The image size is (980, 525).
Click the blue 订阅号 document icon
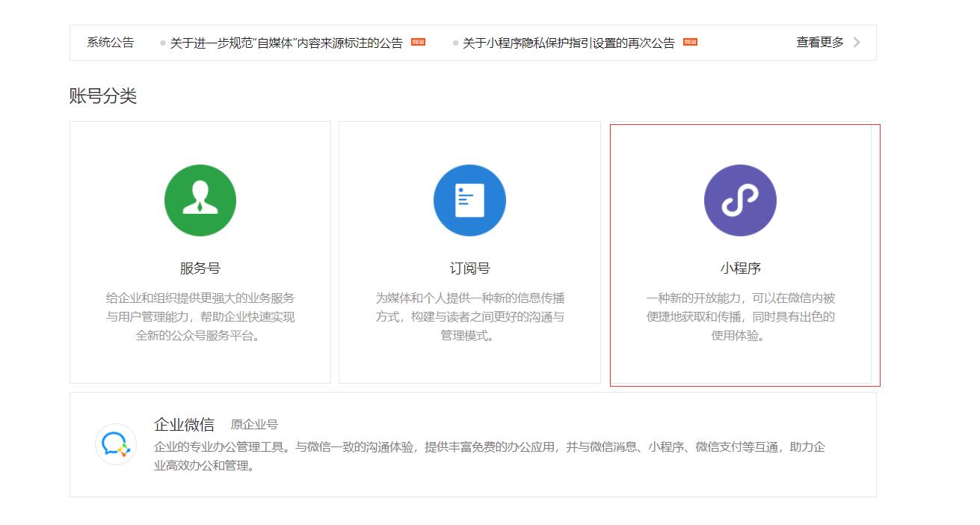pos(469,200)
